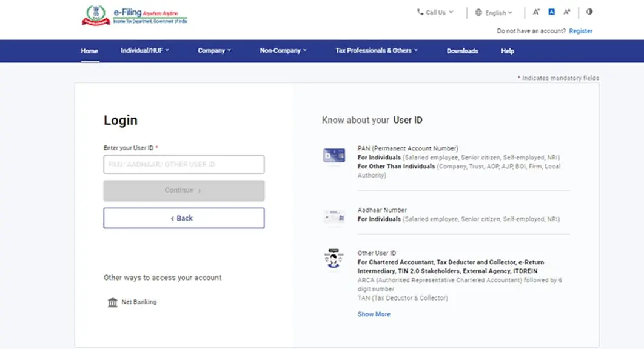The height and width of the screenshot is (349, 644).
Task: Open the Call Us dropdown
Action: (x=435, y=12)
